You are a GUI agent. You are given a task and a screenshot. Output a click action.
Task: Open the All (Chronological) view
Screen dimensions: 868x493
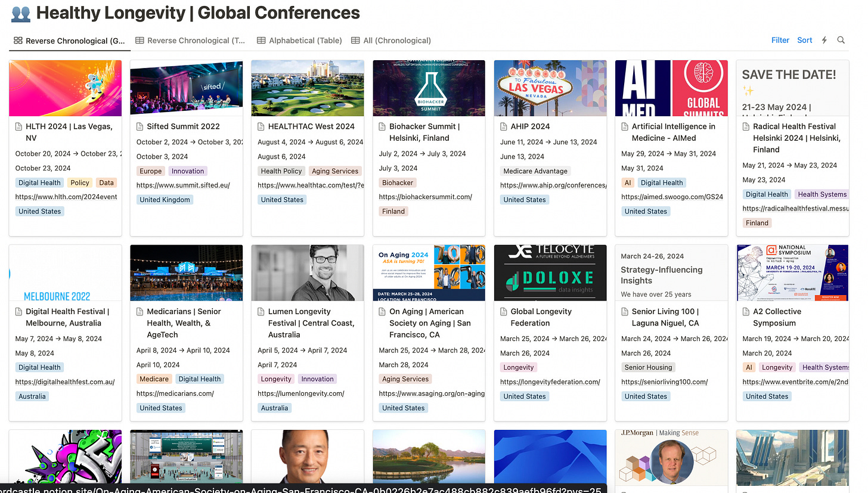click(x=391, y=41)
